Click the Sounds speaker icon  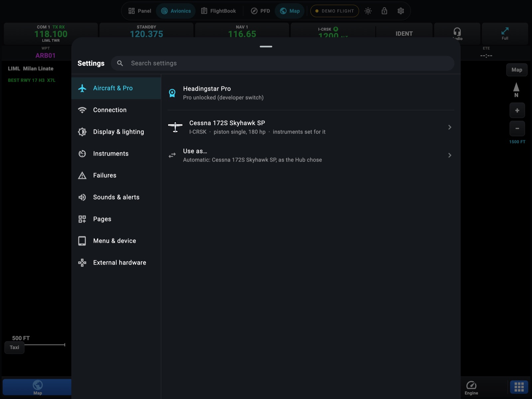tap(82, 197)
